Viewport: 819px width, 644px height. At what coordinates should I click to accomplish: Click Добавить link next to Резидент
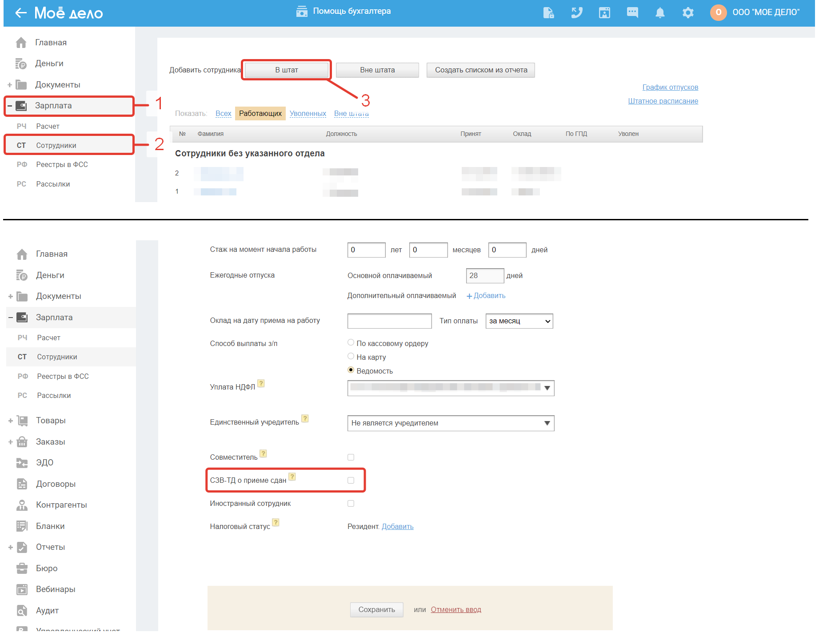pos(398,527)
